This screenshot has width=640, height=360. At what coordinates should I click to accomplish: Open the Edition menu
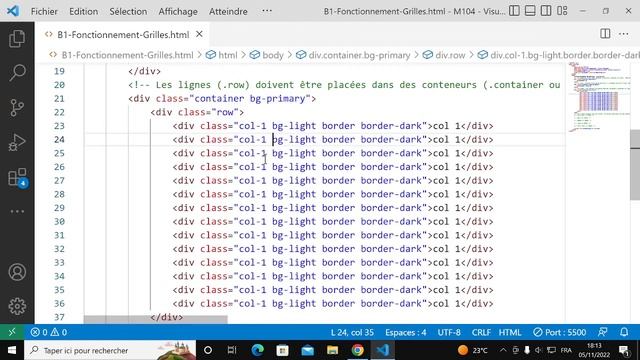(83, 11)
